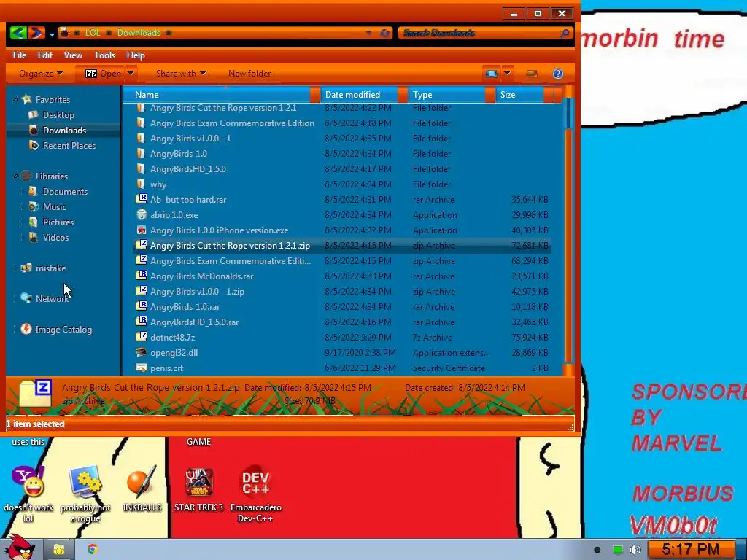Toggle the preview pane icon

[x=532, y=74]
